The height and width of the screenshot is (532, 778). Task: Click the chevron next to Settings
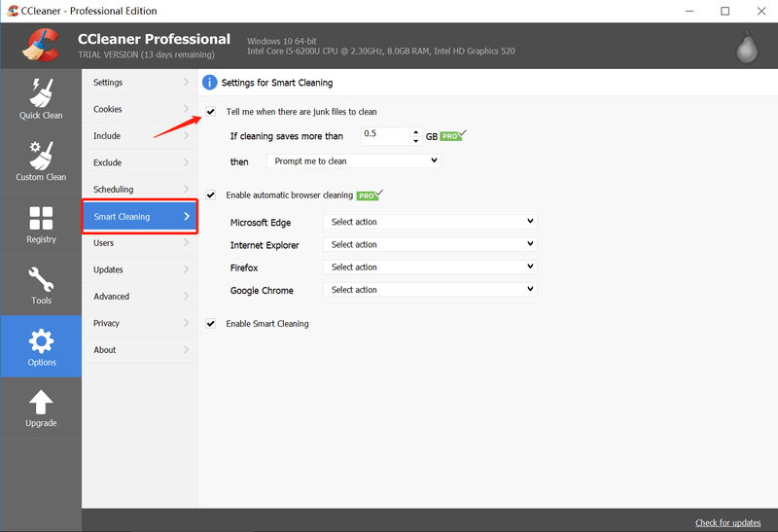click(x=186, y=82)
